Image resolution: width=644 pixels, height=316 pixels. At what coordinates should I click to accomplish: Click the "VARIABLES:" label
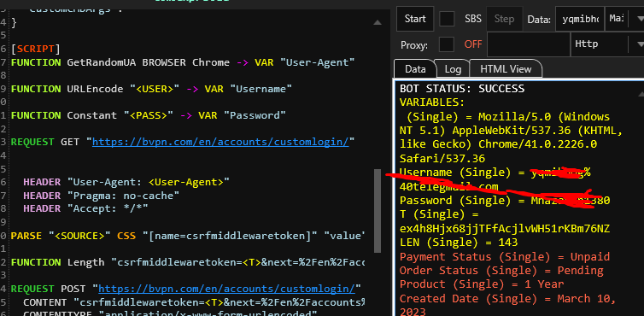[432, 102]
